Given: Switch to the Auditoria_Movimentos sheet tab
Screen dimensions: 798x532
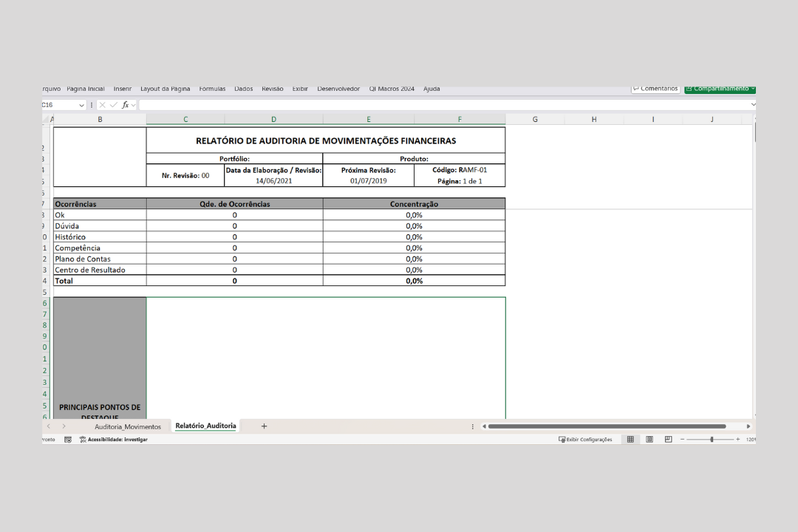Looking at the screenshot, I should click(x=127, y=426).
